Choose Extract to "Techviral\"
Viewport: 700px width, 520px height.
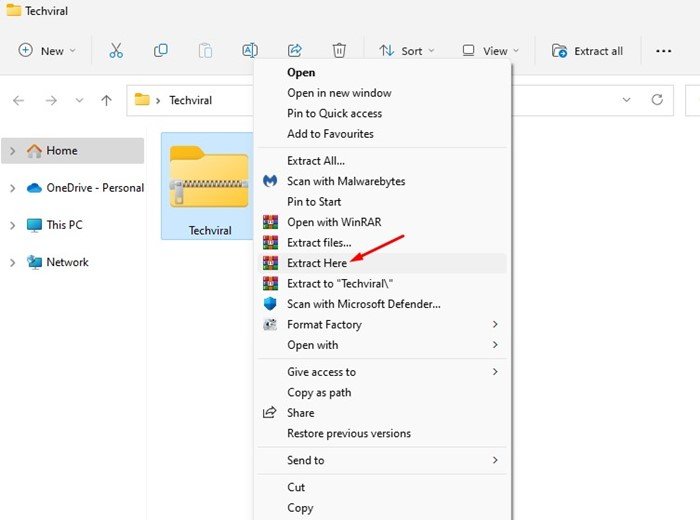tap(382, 284)
